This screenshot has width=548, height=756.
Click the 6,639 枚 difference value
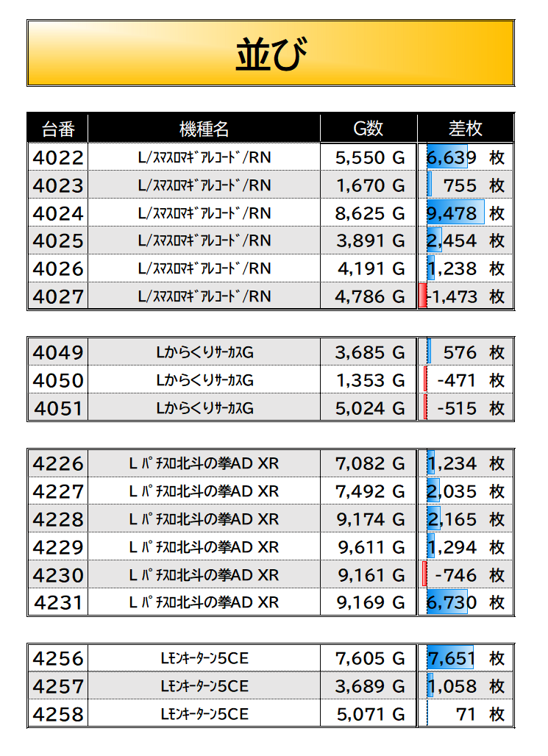point(466,157)
